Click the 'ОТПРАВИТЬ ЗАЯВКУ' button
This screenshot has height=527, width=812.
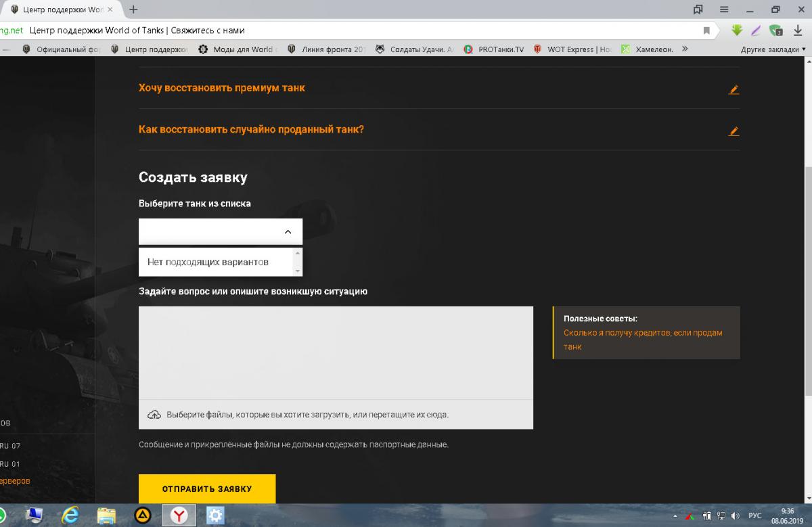pos(207,488)
